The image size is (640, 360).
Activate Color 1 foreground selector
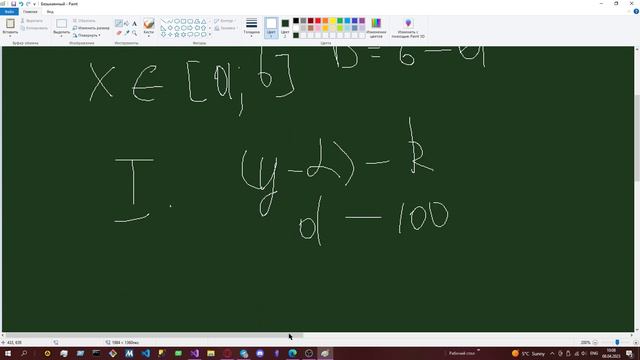[271, 28]
